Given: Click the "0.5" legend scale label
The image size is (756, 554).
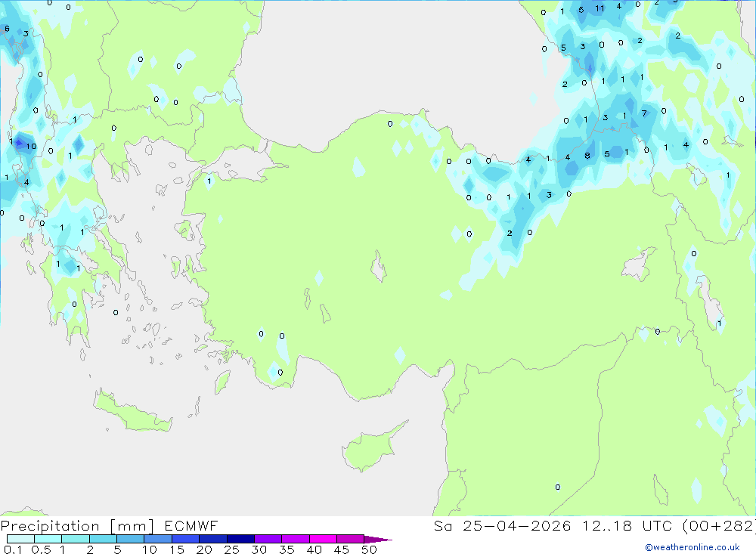Looking at the screenshot, I should click(41, 549).
